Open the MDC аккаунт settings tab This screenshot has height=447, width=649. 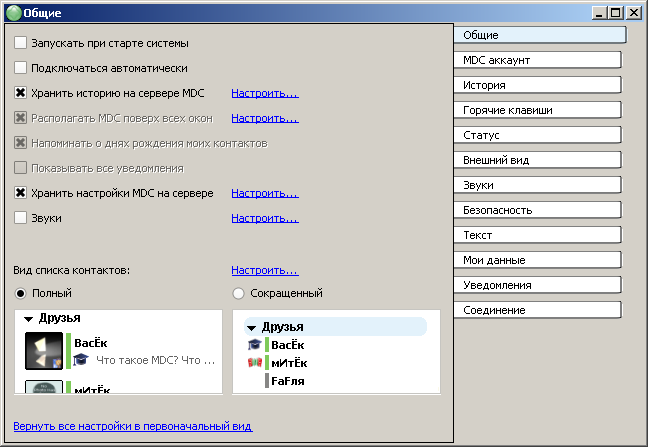point(537,60)
